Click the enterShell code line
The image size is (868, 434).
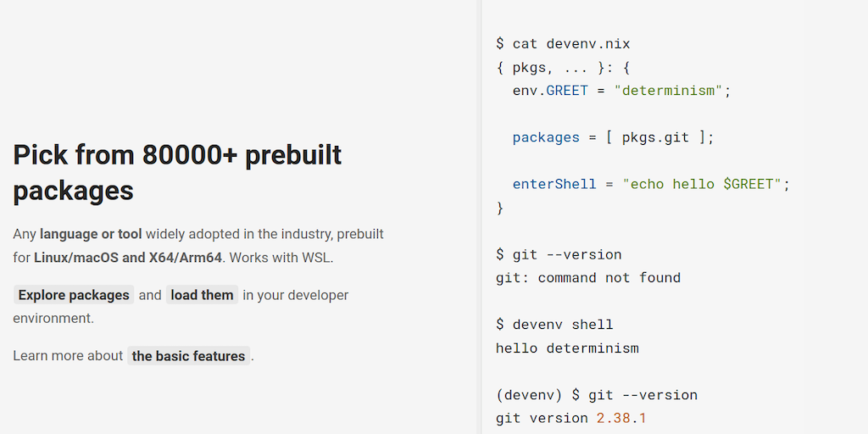pyautogui.click(x=651, y=184)
